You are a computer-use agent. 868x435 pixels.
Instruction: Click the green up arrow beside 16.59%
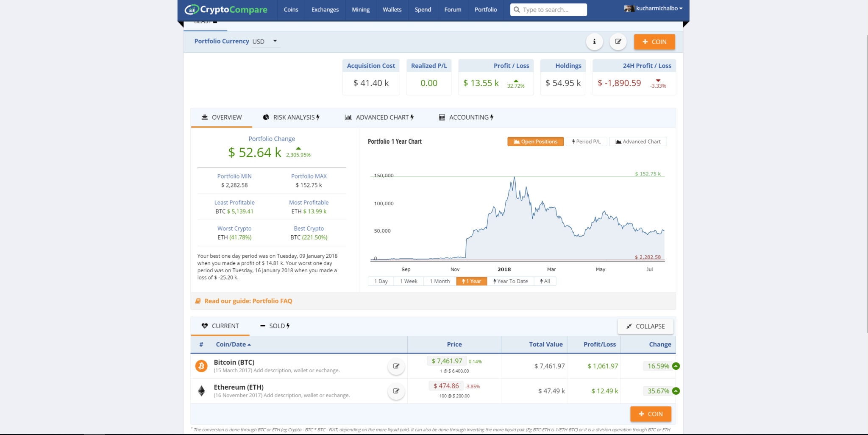[676, 366]
